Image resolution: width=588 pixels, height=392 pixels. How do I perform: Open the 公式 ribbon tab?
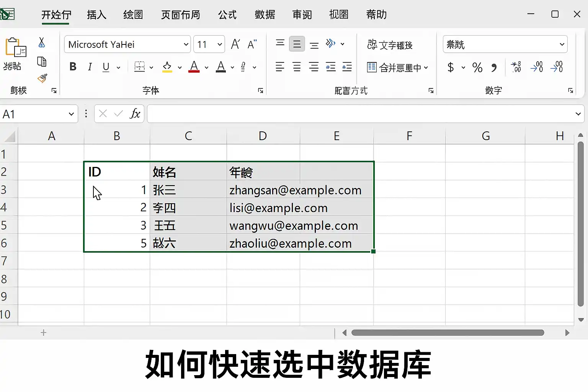[227, 15]
